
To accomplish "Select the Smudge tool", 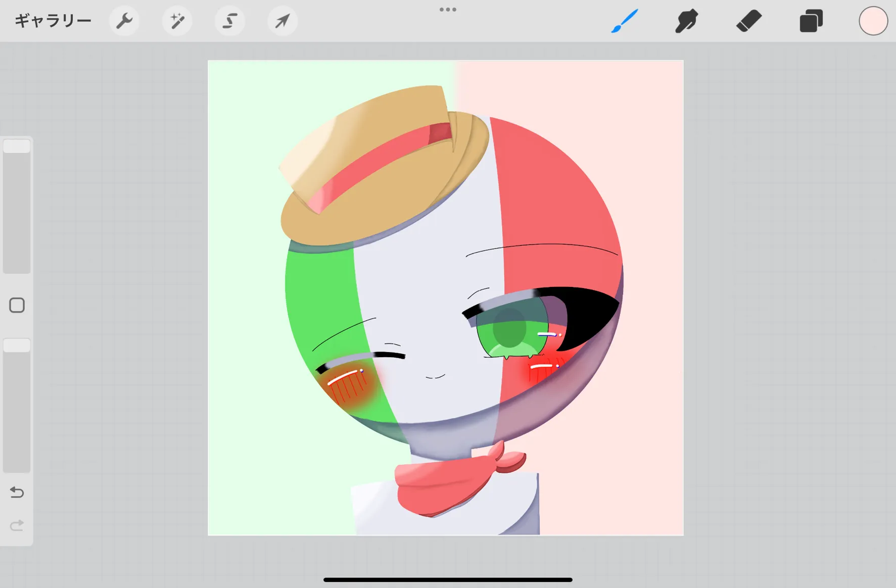I will point(686,21).
